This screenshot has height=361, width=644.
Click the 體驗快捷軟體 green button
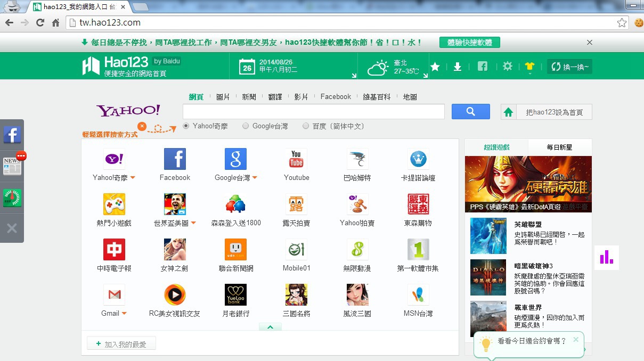point(470,43)
